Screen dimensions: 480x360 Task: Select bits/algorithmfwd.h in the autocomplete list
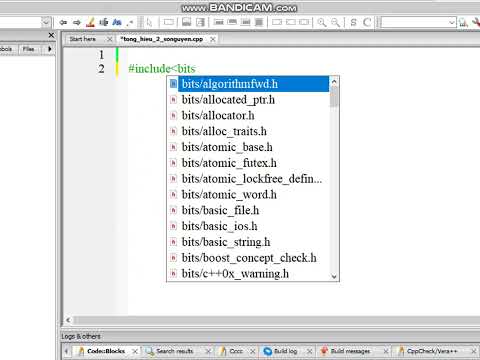point(248,84)
